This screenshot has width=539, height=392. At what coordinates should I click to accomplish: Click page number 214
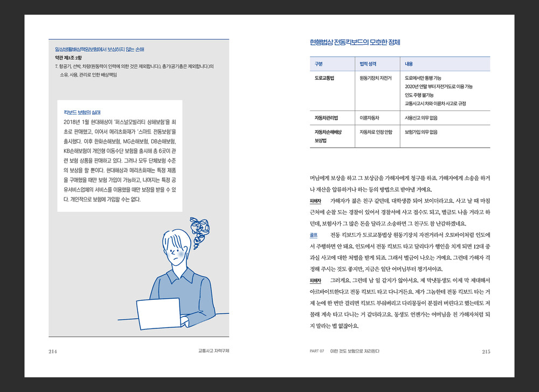[x=53, y=352]
